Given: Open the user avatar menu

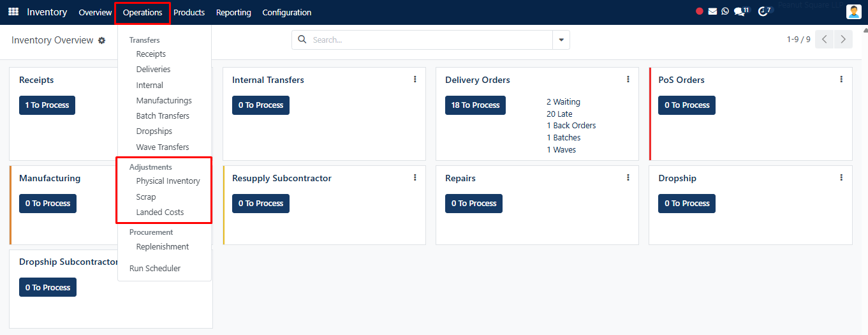Looking at the screenshot, I should (854, 12).
